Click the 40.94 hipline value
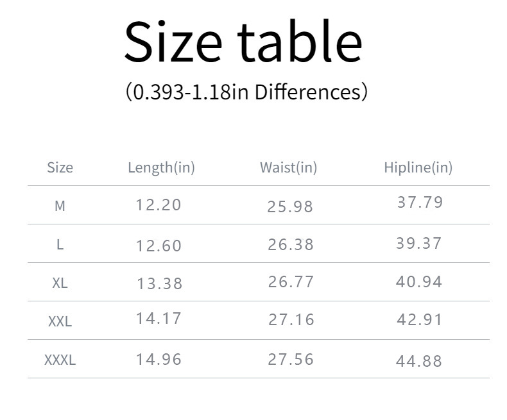The height and width of the screenshot is (420, 507). click(x=419, y=281)
